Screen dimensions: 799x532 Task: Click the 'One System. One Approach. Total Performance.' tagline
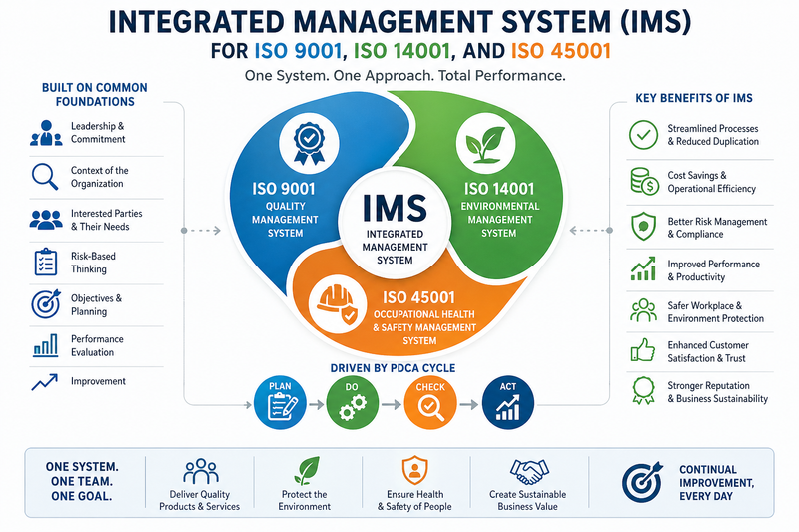point(405,76)
